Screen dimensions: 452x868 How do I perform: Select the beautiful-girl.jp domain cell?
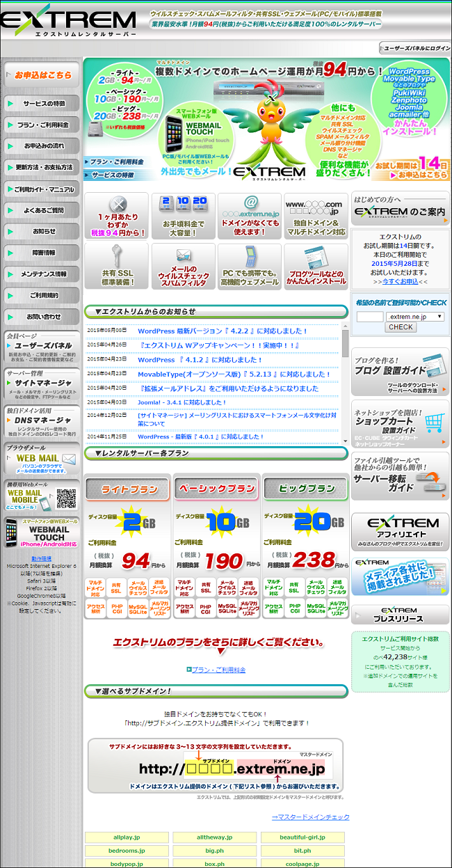[x=302, y=837]
